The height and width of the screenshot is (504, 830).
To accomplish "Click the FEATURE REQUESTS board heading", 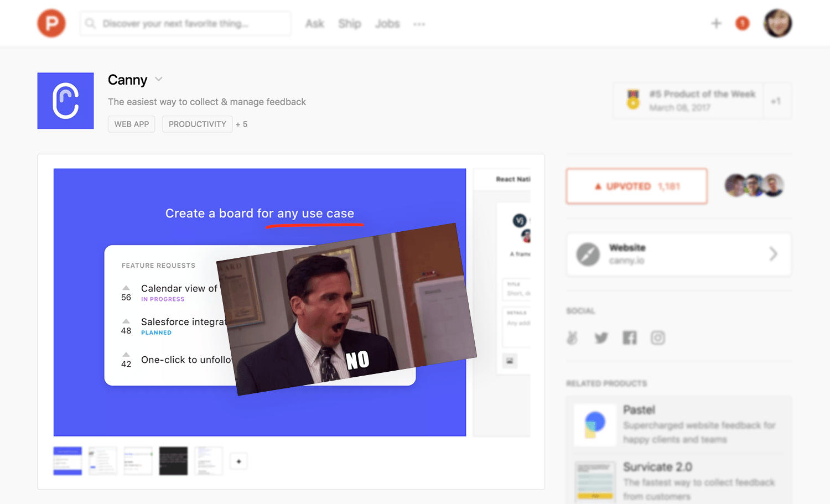I will (158, 266).
